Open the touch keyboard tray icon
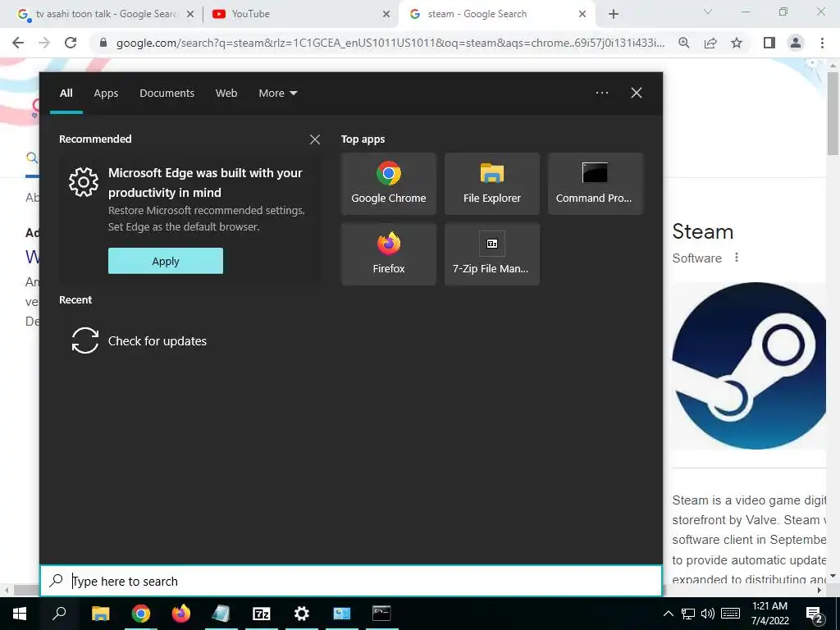The height and width of the screenshot is (630, 840). (731, 614)
